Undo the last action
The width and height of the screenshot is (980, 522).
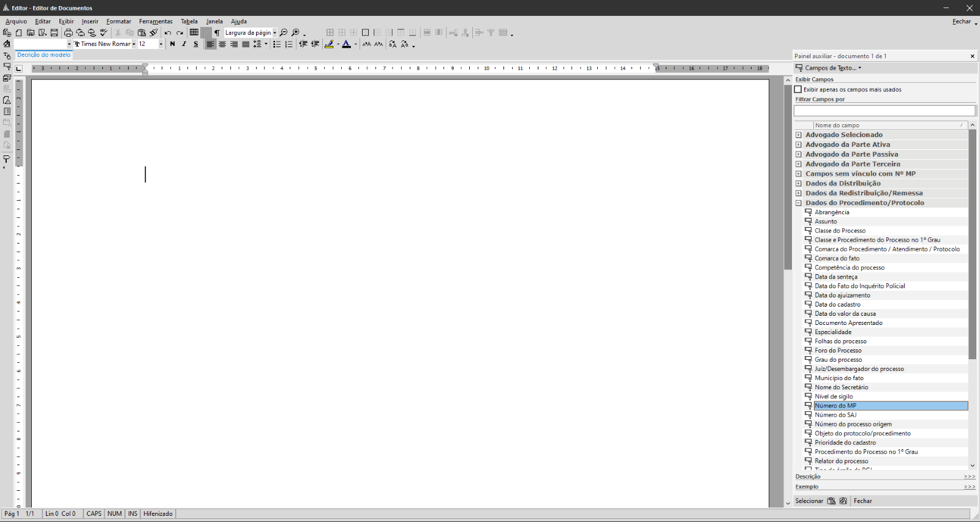point(168,32)
